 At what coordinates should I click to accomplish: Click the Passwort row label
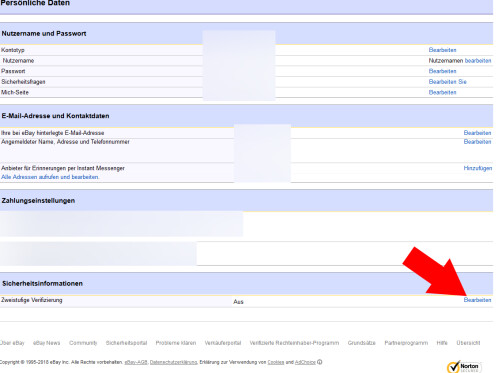click(13, 71)
